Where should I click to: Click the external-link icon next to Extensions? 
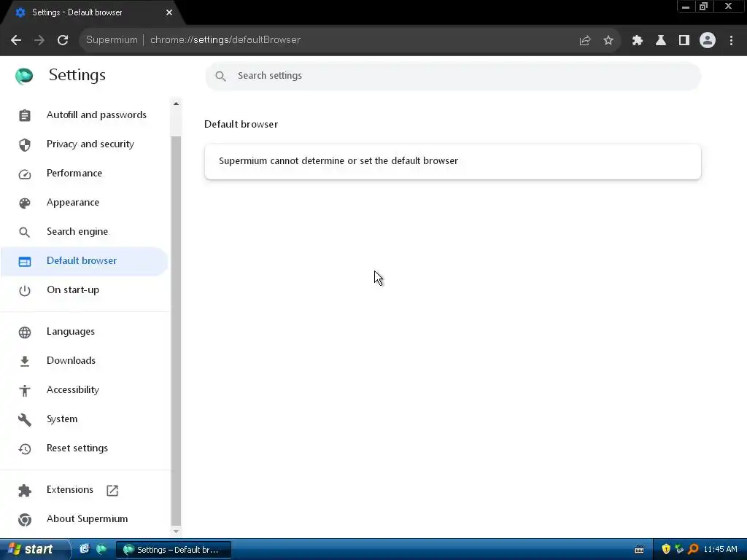point(112,491)
